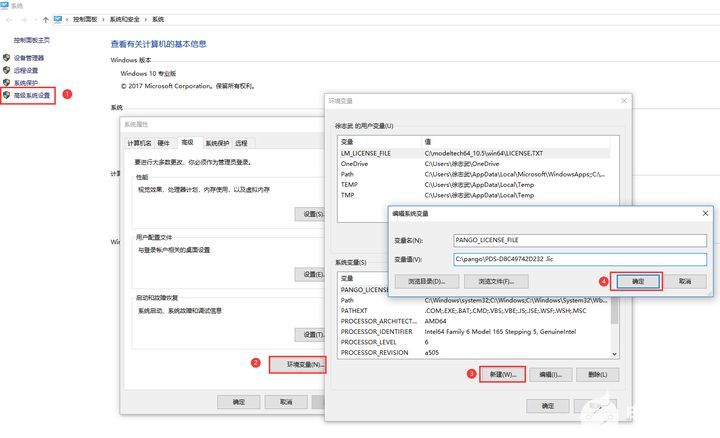720x438 pixels.
Task: Click 设置(S) button under 性能
Action: [x=310, y=214]
